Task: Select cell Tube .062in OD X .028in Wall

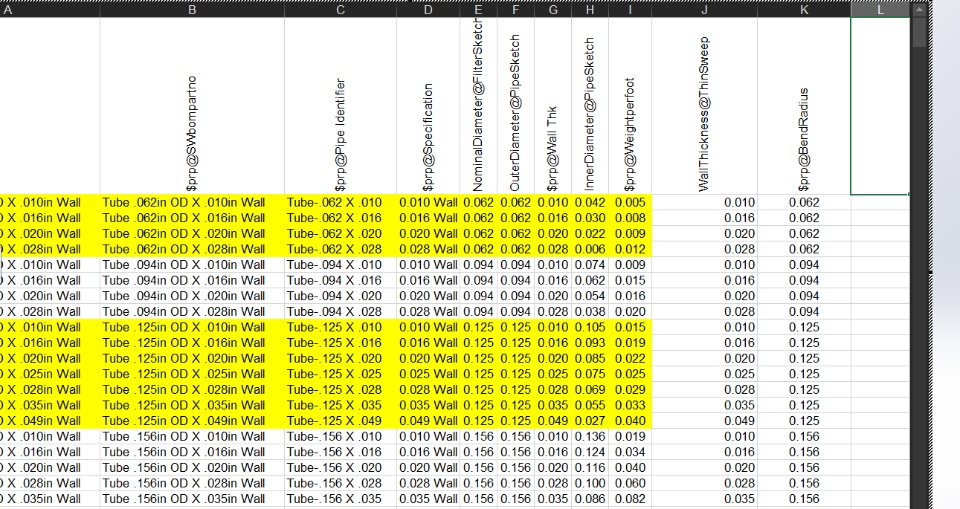Action: click(x=192, y=249)
